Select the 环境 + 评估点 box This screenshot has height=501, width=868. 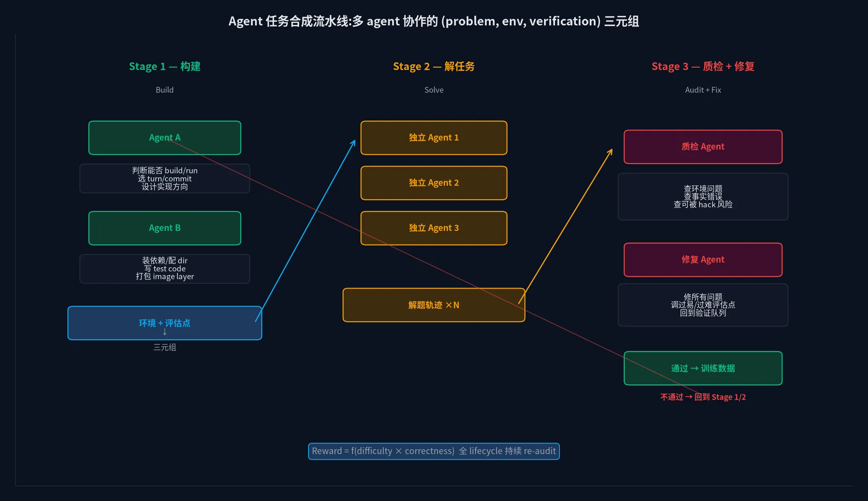[165, 323]
